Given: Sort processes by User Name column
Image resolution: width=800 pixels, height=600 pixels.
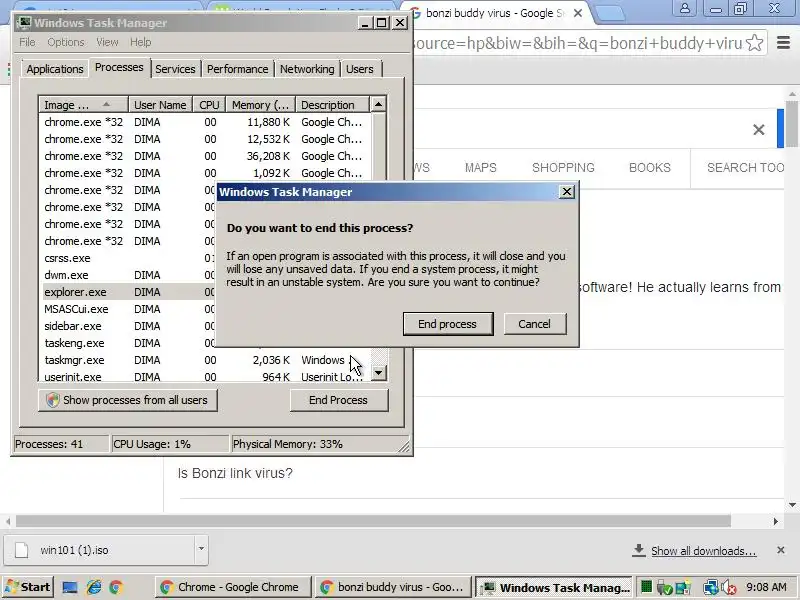Looking at the screenshot, I should coord(160,105).
